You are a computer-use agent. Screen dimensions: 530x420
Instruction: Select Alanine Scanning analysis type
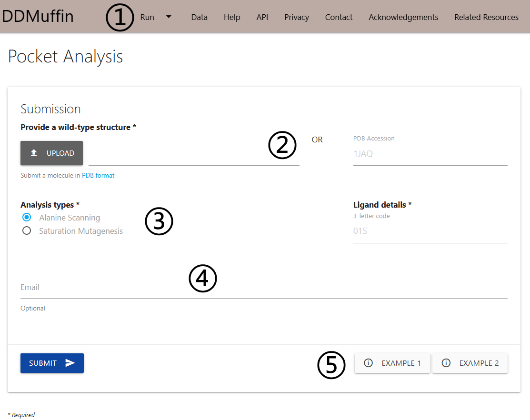click(x=27, y=218)
